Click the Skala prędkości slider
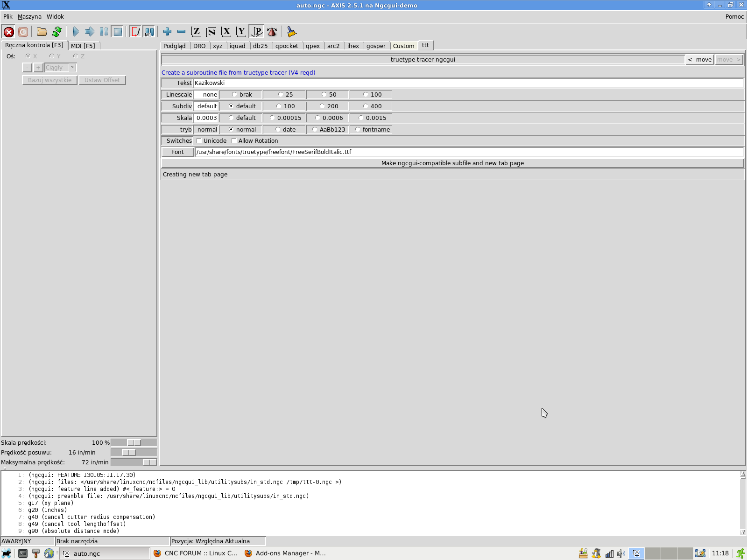Image resolution: width=747 pixels, height=560 pixels. (134, 443)
